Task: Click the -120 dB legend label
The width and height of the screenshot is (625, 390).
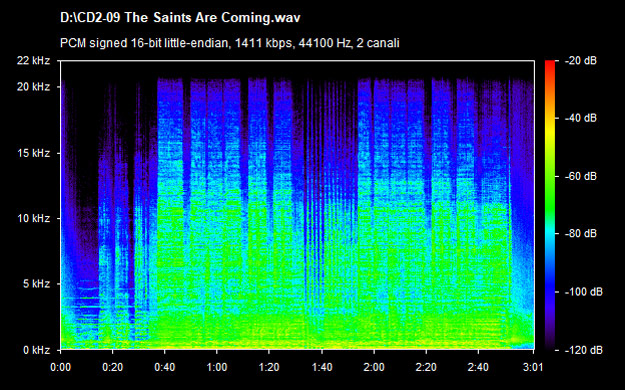Action: [x=583, y=350]
